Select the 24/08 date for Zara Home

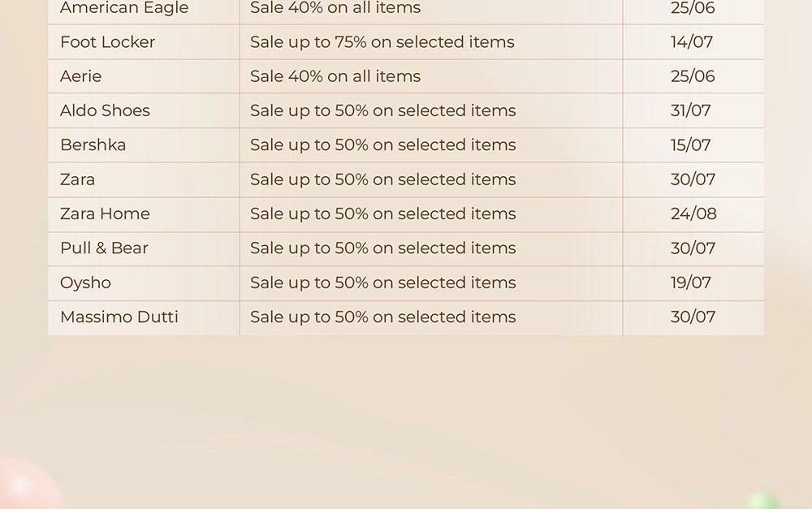(x=694, y=214)
